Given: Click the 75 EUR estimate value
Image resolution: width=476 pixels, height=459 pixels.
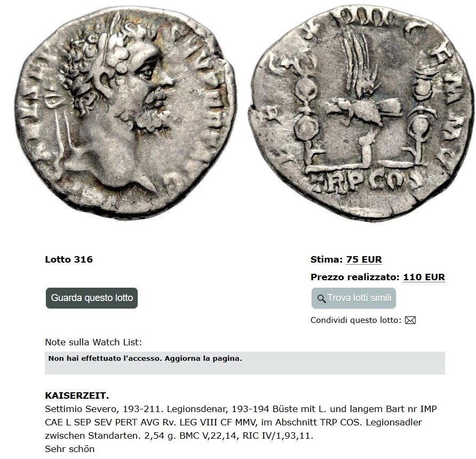Looking at the screenshot, I should [364, 259].
